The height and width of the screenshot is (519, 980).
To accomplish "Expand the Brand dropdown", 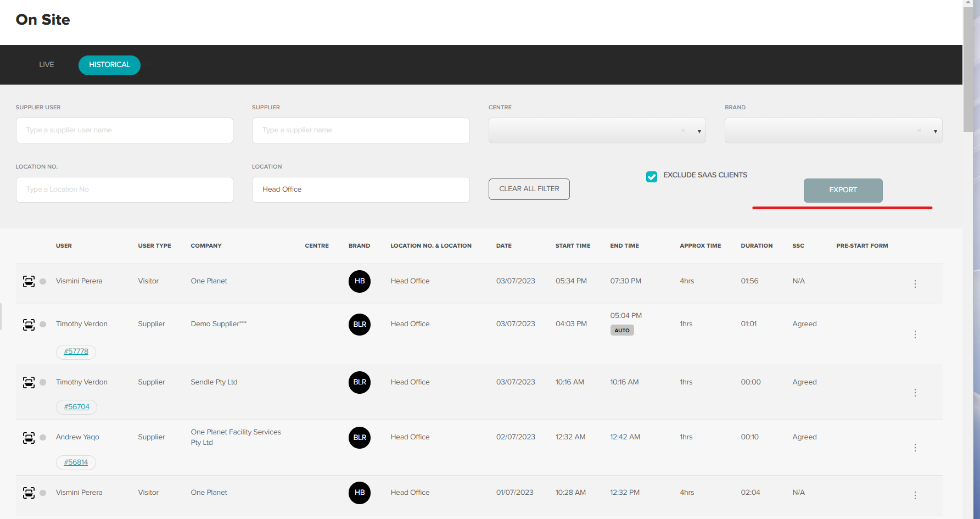I will pyautogui.click(x=935, y=131).
